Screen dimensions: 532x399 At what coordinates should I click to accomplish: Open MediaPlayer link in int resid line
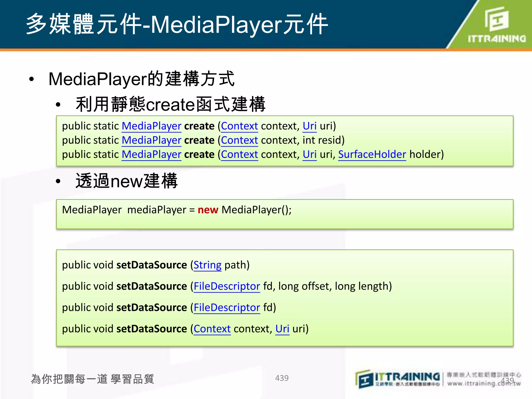(151, 140)
